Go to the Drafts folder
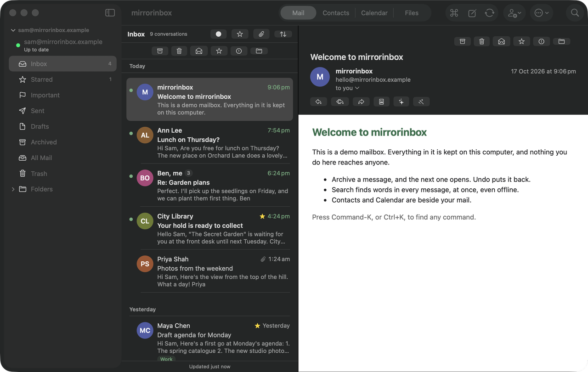The width and height of the screenshot is (588, 372). point(62,126)
